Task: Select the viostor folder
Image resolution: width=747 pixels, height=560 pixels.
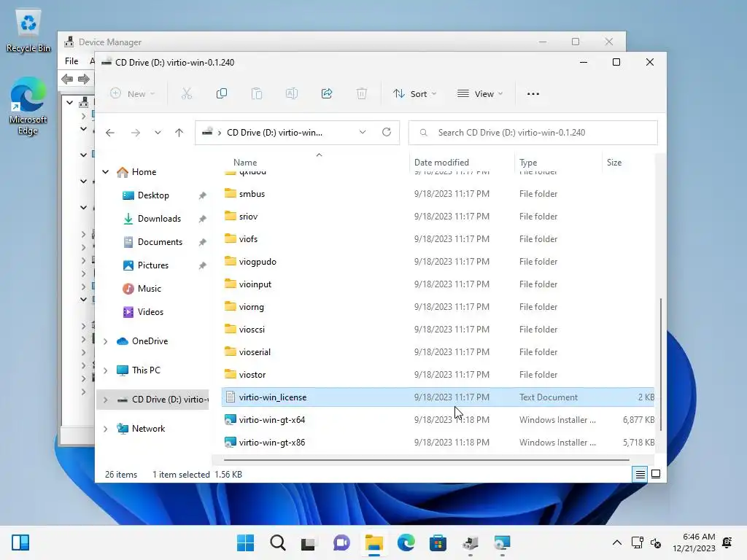Action: [438, 375]
